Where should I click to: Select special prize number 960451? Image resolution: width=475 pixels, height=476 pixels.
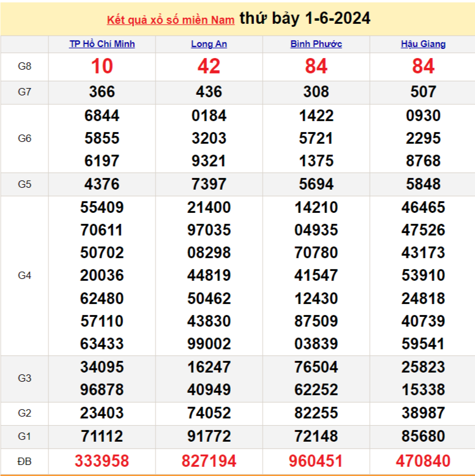316,461
